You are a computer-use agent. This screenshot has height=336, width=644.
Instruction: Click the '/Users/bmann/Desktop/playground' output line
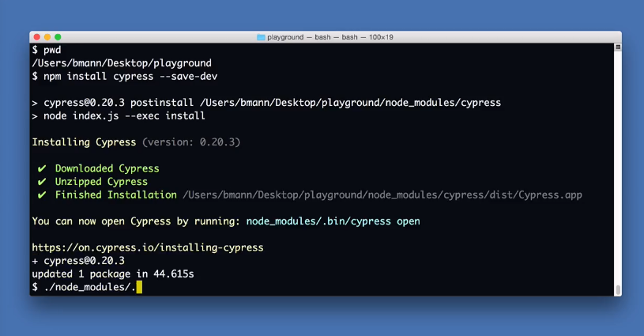122,63
